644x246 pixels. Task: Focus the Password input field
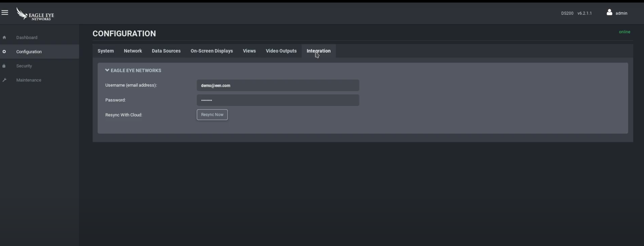[x=278, y=100]
